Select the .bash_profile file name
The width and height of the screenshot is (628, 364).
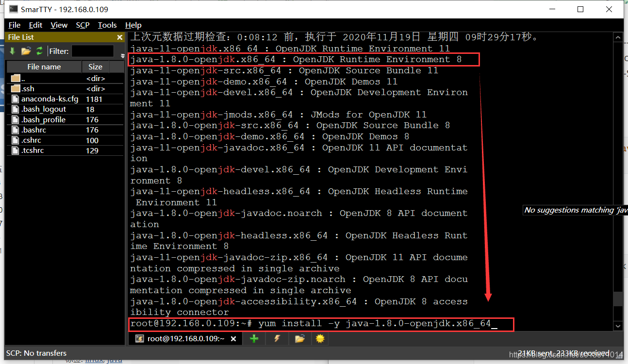43,119
